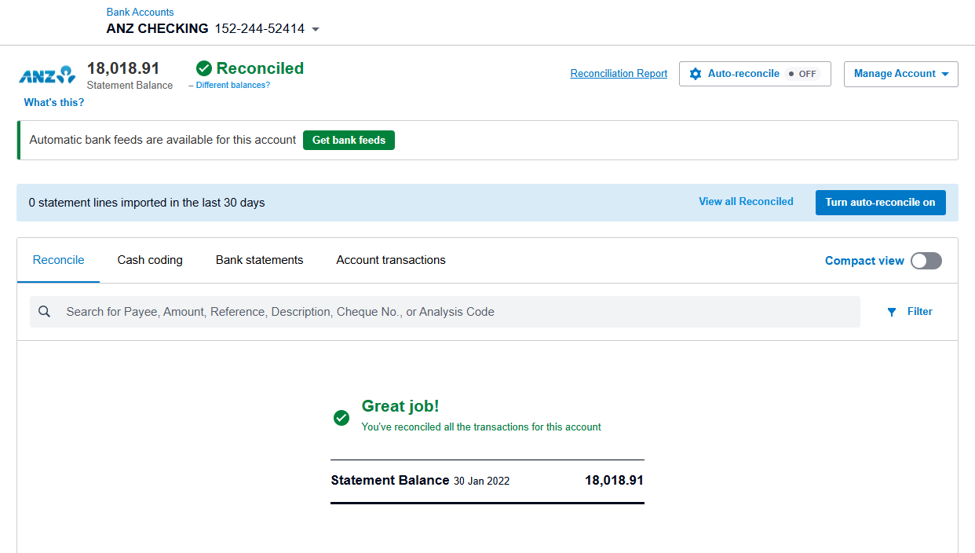
Task: Open the Reconciliation Report link
Action: coord(619,73)
